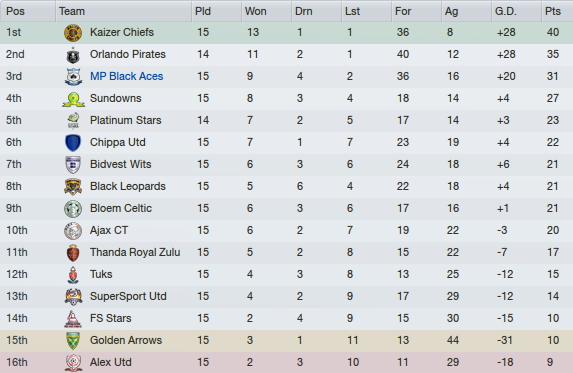Click the Kaizer Chiefs club badge

[x=73, y=33]
